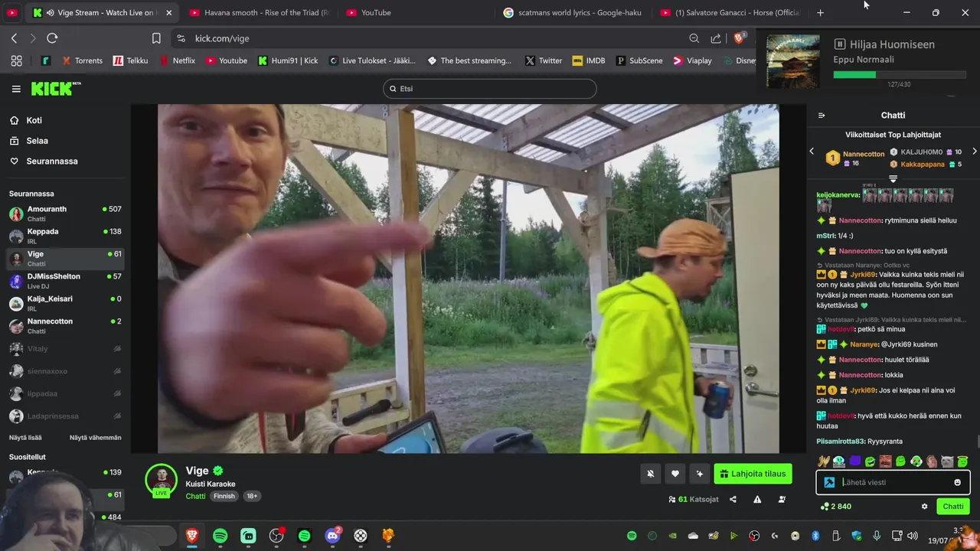Image resolution: width=980 pixels, height=551 pixels.
Task: Show previous top gifters with left chevron
Action: point(812,152)
